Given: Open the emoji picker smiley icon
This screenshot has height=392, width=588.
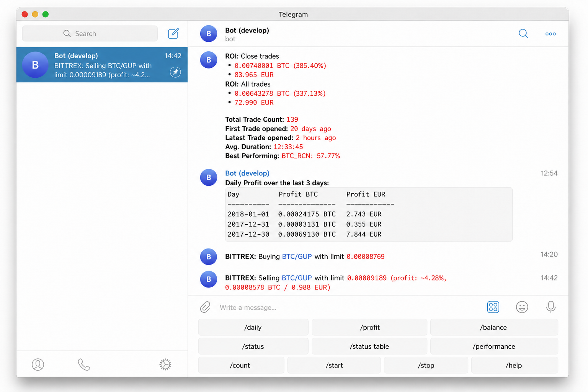Looking at the screenshot, I should (522, 307).
